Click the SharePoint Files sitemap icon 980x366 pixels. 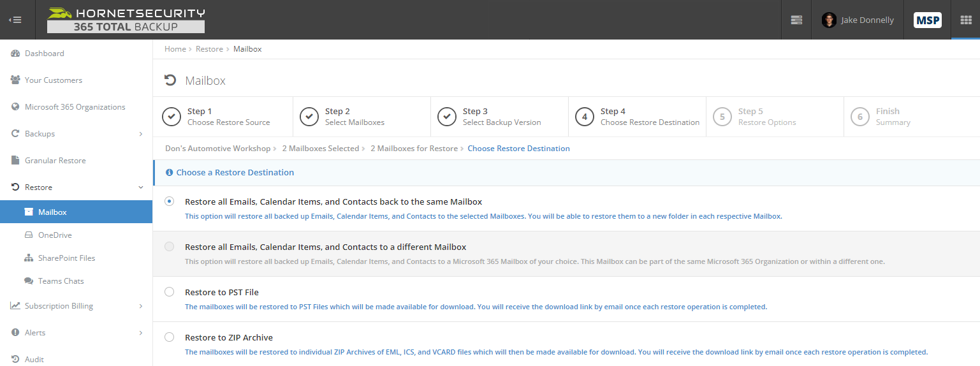(29, 258)
